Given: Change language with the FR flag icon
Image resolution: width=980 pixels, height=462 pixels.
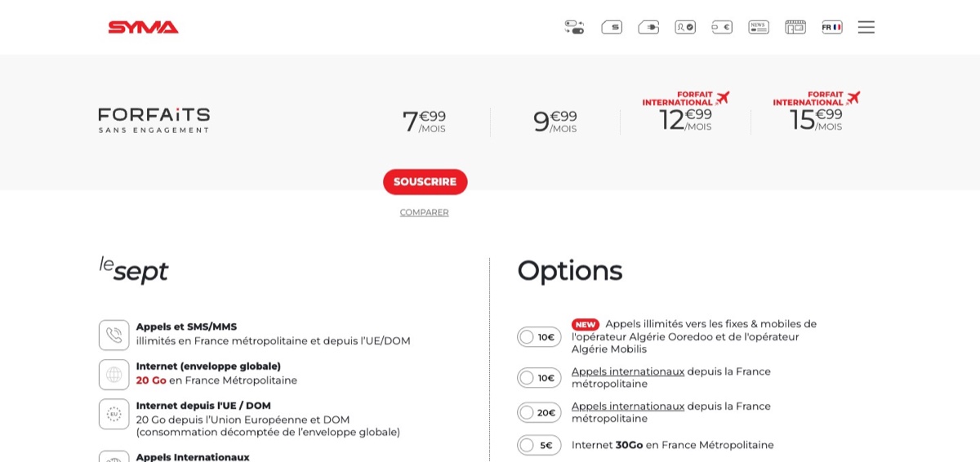Looking at the screenshot, I should [x=832, y=27].
